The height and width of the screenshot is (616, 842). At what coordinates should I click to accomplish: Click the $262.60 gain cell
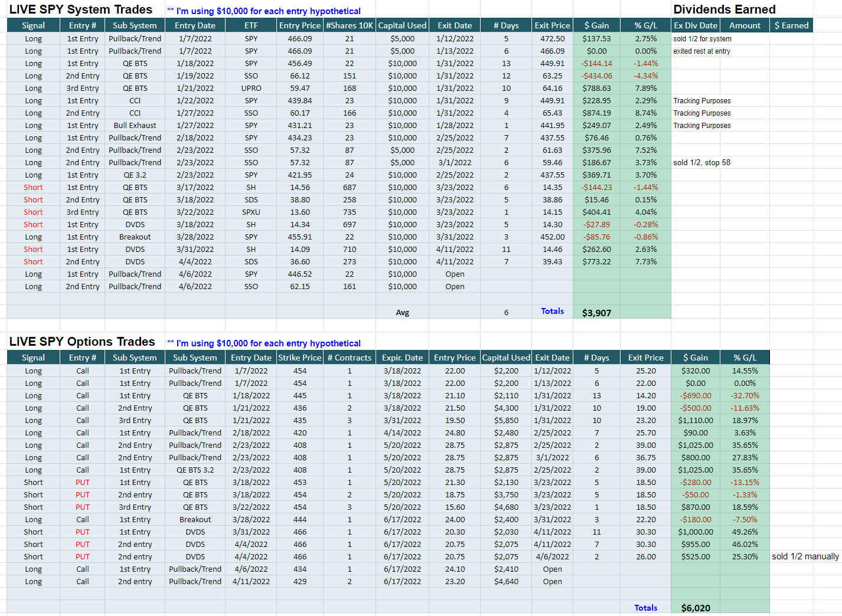point(596,249)
